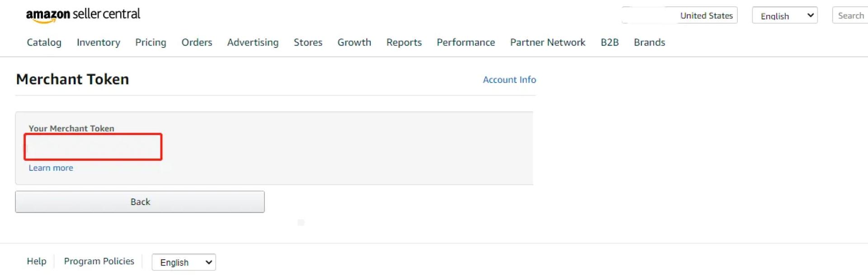Expand the header English language dropdown
Image resolution: width=868 pixels, height=275 pixels.
(x=785, y=15)
